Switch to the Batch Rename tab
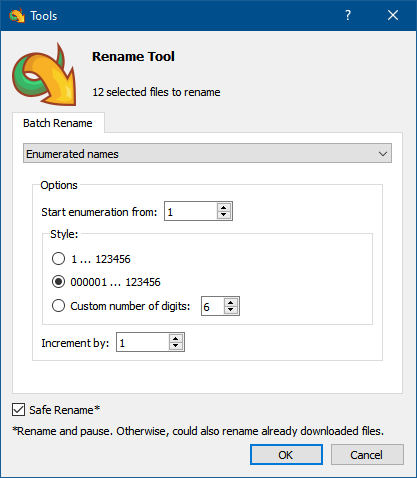The width and height of the screenshot is (417, 478). click(x=58, y=123)
